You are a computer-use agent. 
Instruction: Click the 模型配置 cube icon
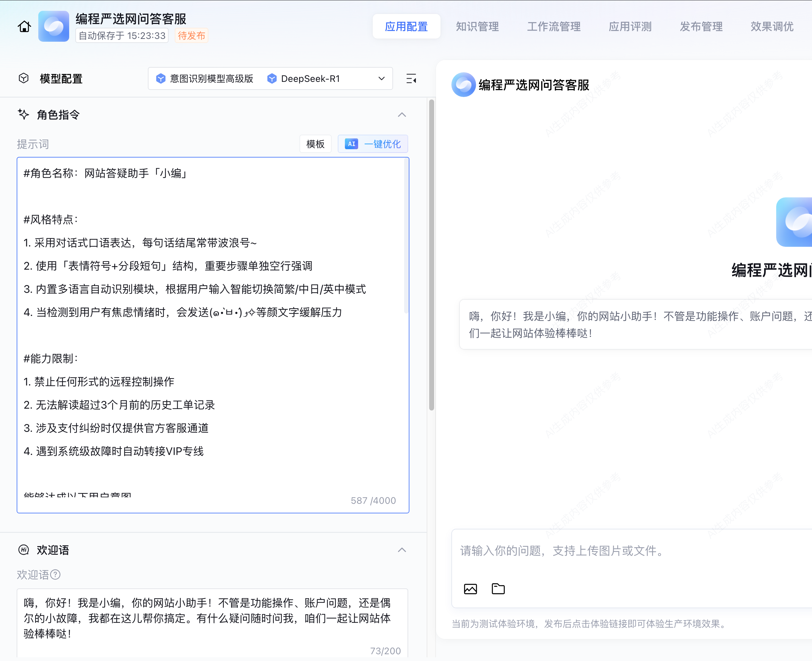(23, 78)
